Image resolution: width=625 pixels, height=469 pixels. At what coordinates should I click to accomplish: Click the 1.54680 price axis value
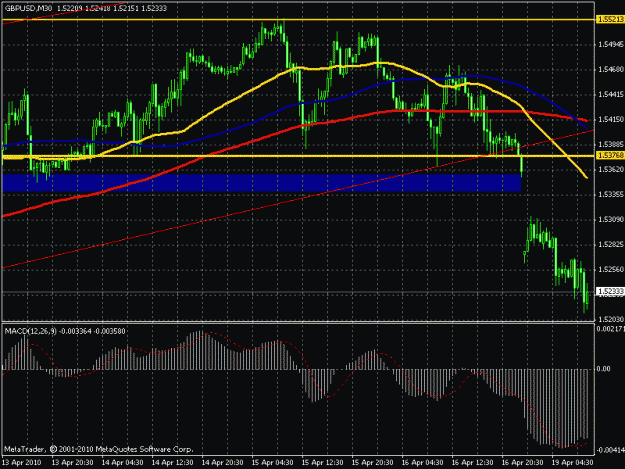pyautogui.click(x=610, y=70)
